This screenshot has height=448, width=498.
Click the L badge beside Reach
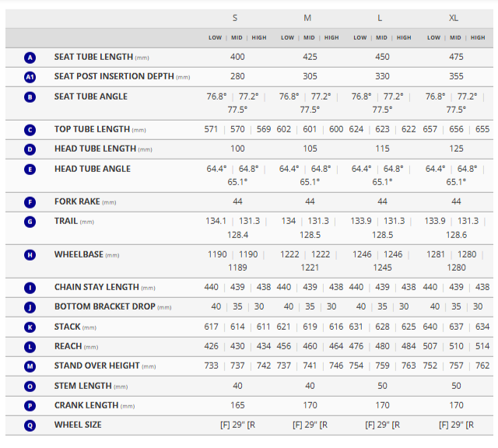click(x=30, y=347)
